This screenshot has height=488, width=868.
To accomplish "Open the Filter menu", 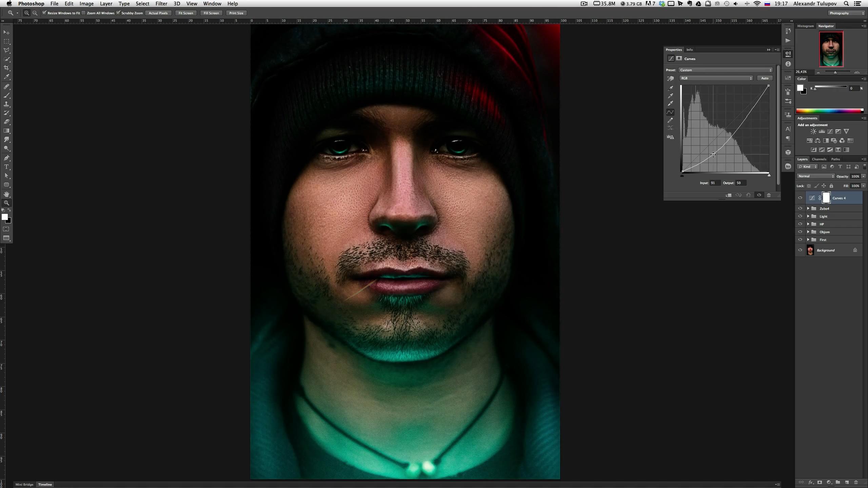I will pyautogui.click(x=161, y=4).
